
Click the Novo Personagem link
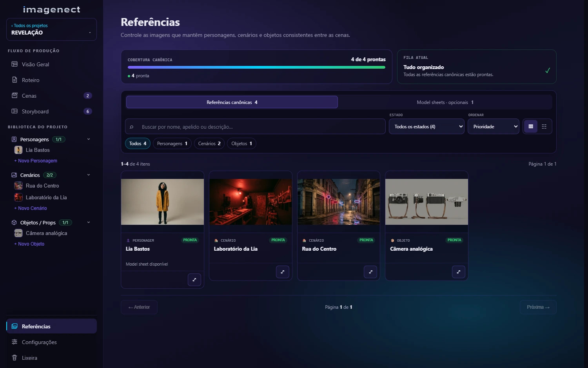(36, 161)
